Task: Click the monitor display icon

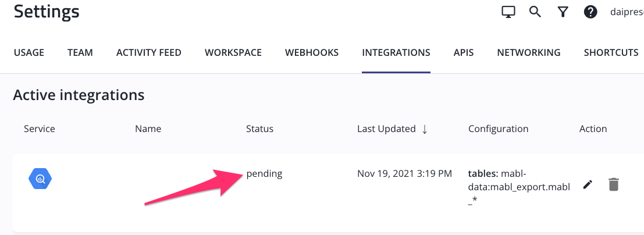Action: click(508, 12)
